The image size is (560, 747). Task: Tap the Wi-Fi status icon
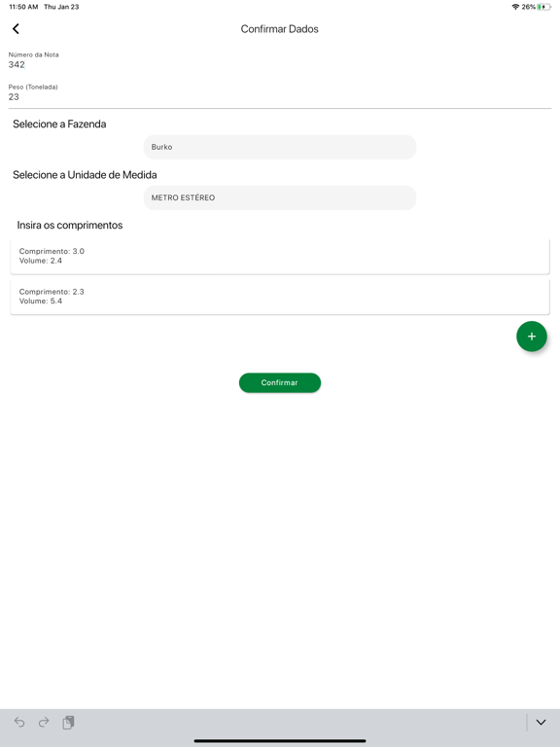[x=515, y=7]
